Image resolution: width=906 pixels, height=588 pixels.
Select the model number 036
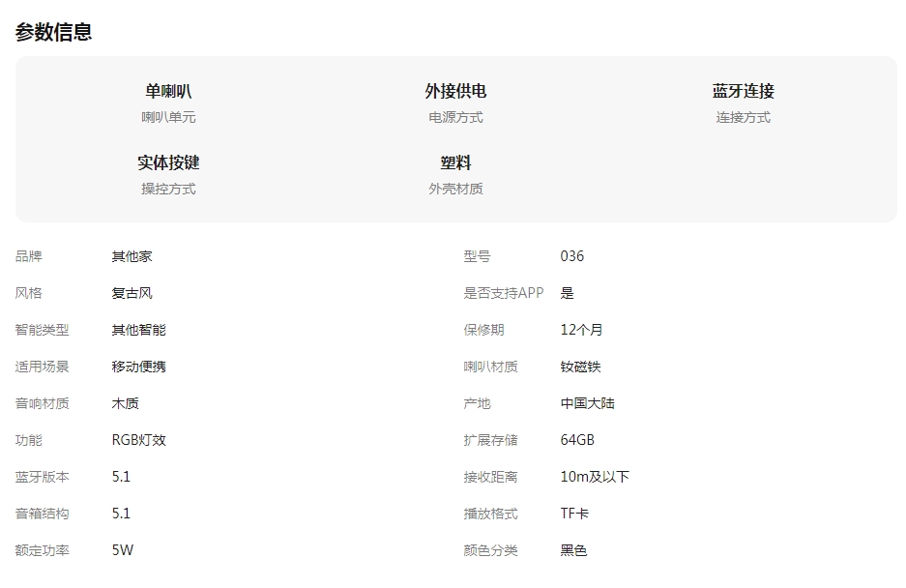pyautogui.click(x=572, y=256)
